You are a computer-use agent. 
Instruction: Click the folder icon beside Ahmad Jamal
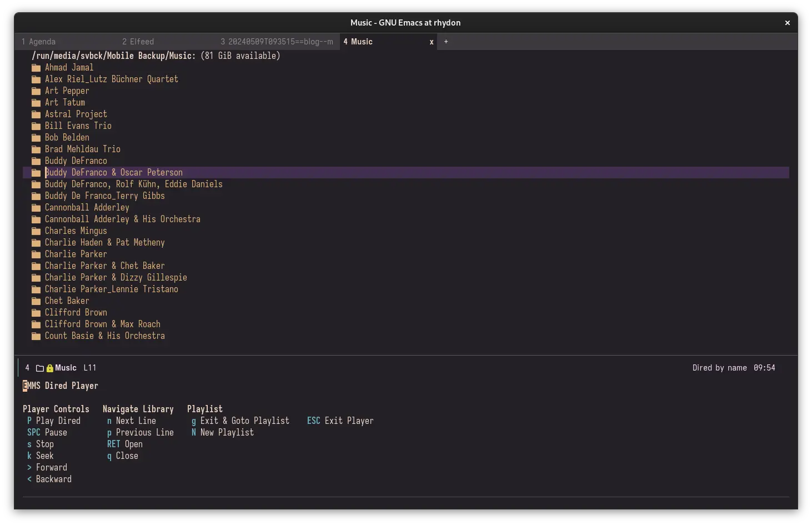click(36, 68)
